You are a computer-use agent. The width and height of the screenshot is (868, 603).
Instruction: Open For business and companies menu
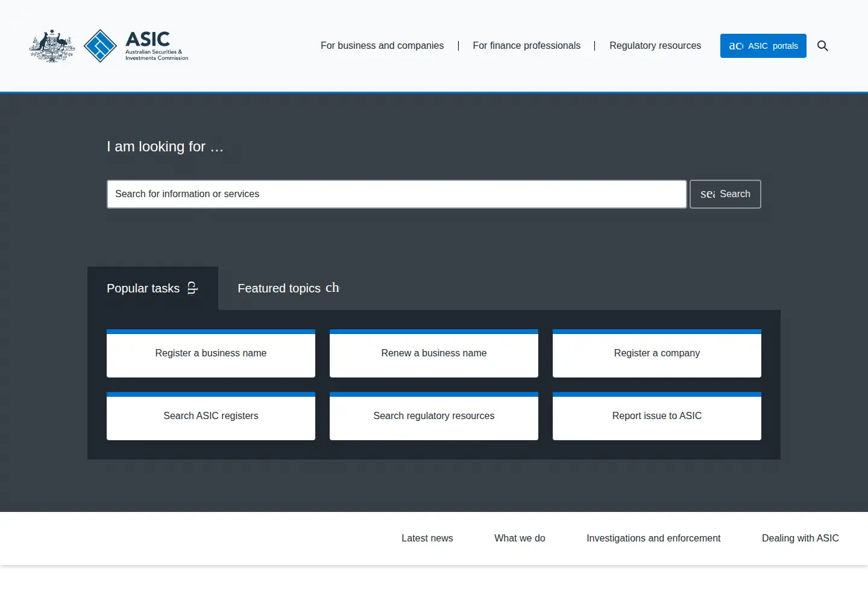point(382,46)
